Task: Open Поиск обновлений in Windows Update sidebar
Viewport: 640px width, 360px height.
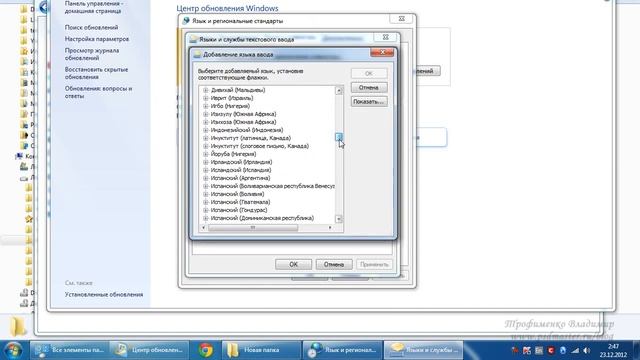Action: point(91,27)
